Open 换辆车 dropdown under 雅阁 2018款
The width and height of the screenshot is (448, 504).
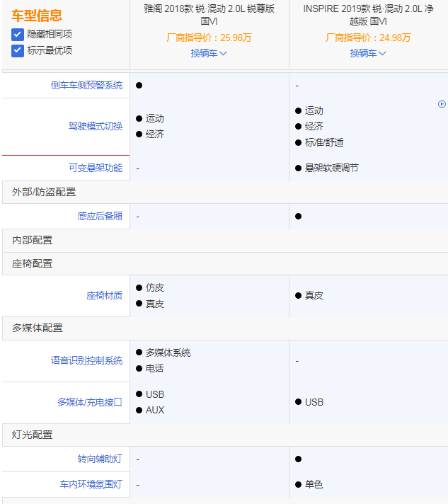click(209, 53)
